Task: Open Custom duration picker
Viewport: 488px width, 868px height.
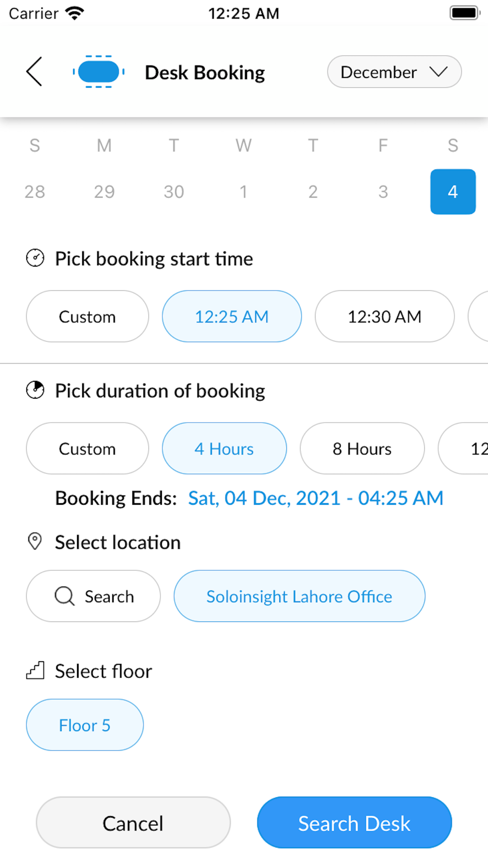Action: tap(87, 448)
